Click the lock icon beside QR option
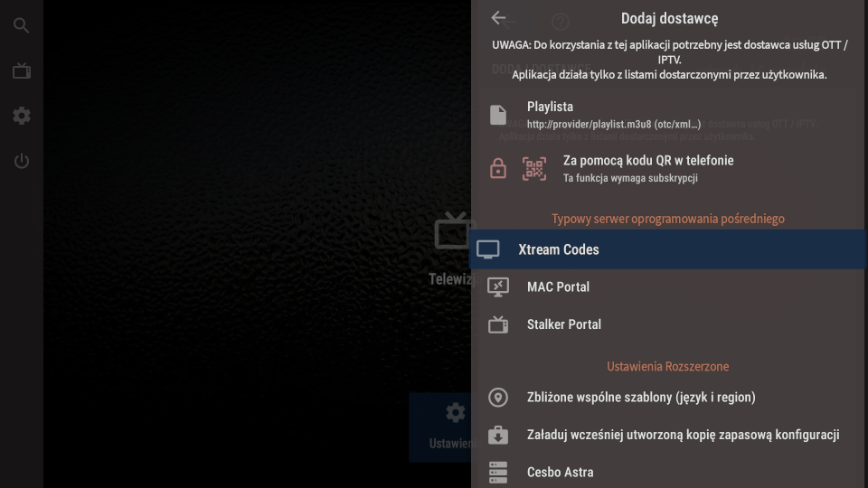The width and height of the screenshot is (868, 488). pyautogui.click(x=498, y=168)
